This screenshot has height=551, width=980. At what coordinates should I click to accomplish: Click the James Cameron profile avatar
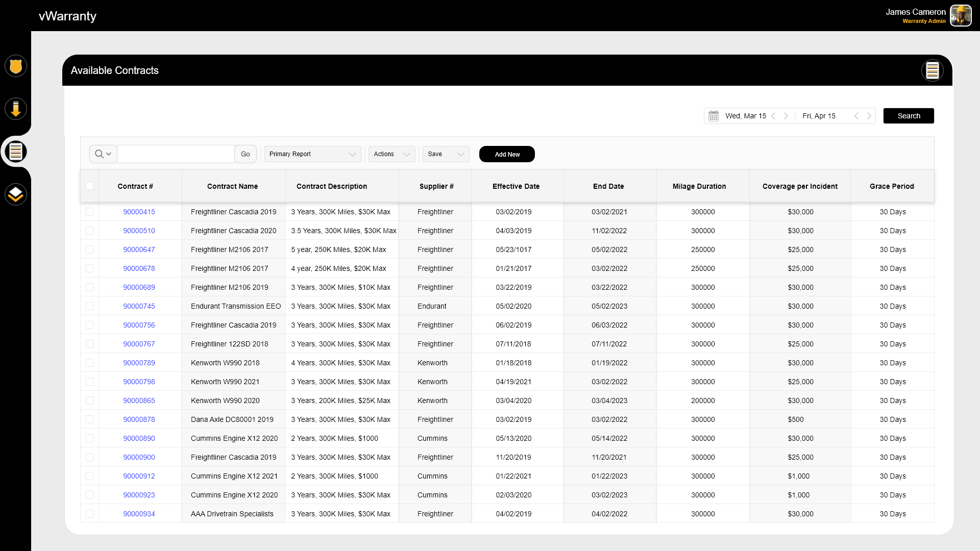tap(961, 16)
